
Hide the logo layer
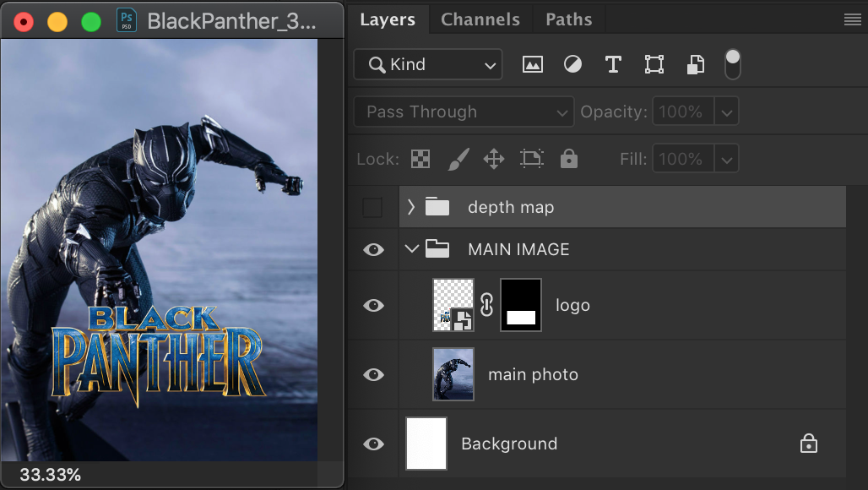374,306
